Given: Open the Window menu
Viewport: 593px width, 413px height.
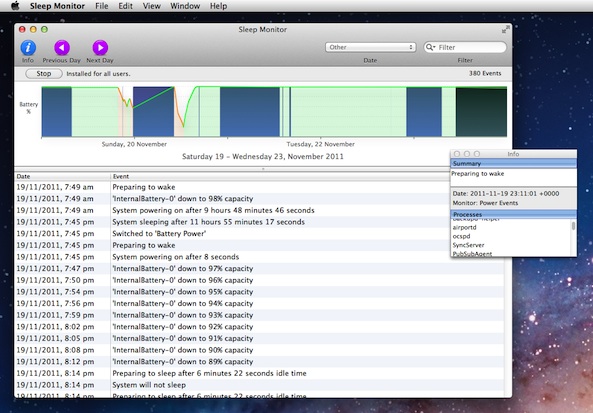Looking at the screenshot, I should click(185, 6).
